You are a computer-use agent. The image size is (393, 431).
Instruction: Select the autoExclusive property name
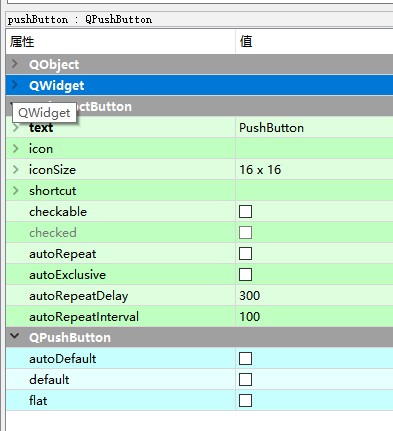[67, 275]
